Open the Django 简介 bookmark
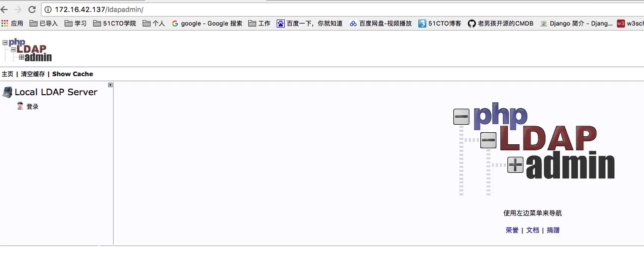Viewport: 644px width, 262px height. (x=576, y=24)
